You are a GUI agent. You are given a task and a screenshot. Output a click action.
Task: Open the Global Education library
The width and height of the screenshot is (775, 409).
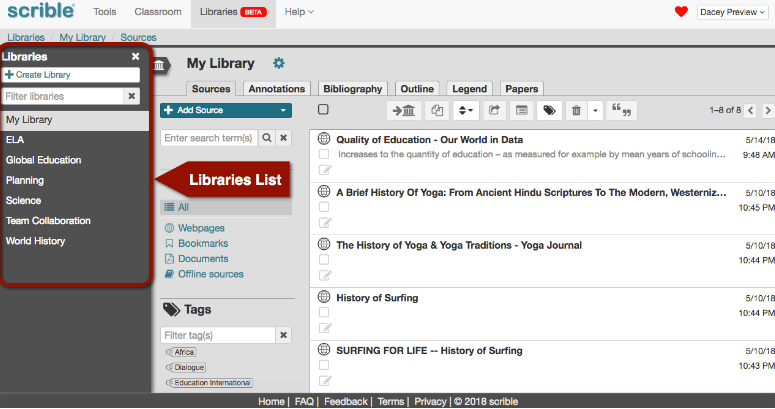pyautogui.click(x=43, y=160)
